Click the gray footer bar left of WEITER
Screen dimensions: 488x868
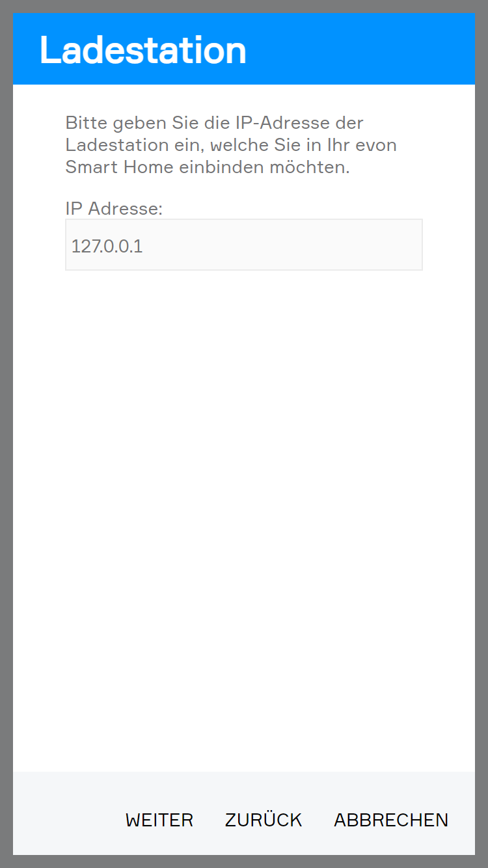point(65,813)
